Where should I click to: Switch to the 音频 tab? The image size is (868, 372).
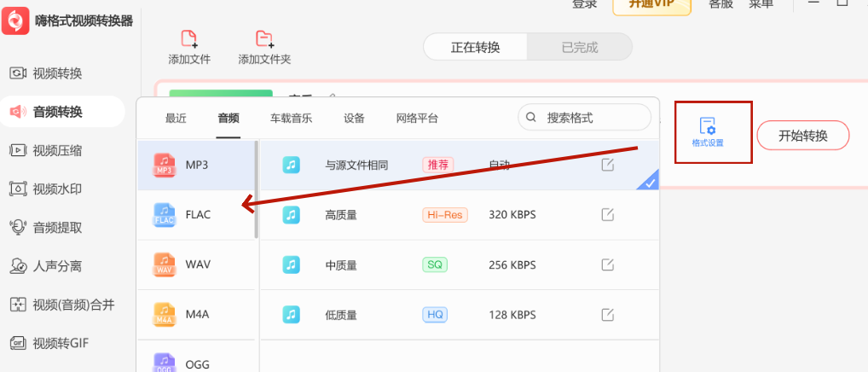(228, 118)
